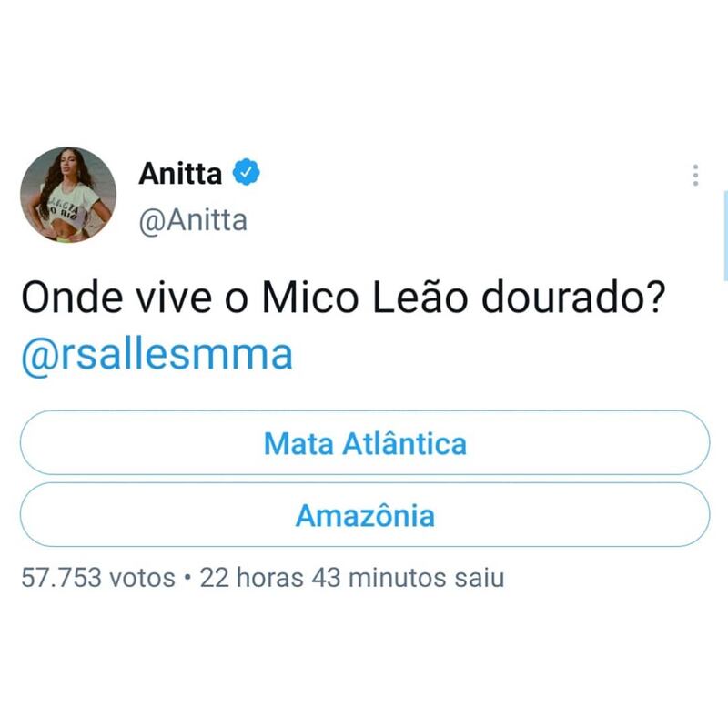The width and height of the screenshot is (728, 728).
Task: Click the @Anitta handle
Action: (193, 220)
